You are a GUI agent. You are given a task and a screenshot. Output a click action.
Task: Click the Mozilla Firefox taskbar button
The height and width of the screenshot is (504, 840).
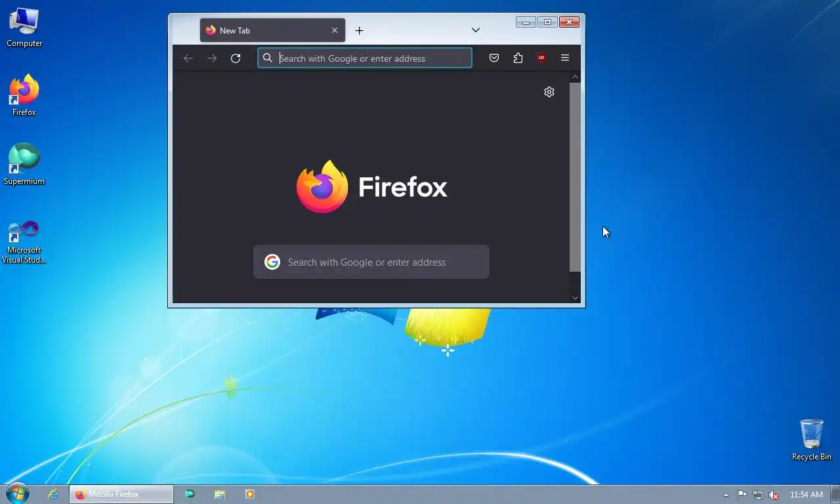click(121, 494)
